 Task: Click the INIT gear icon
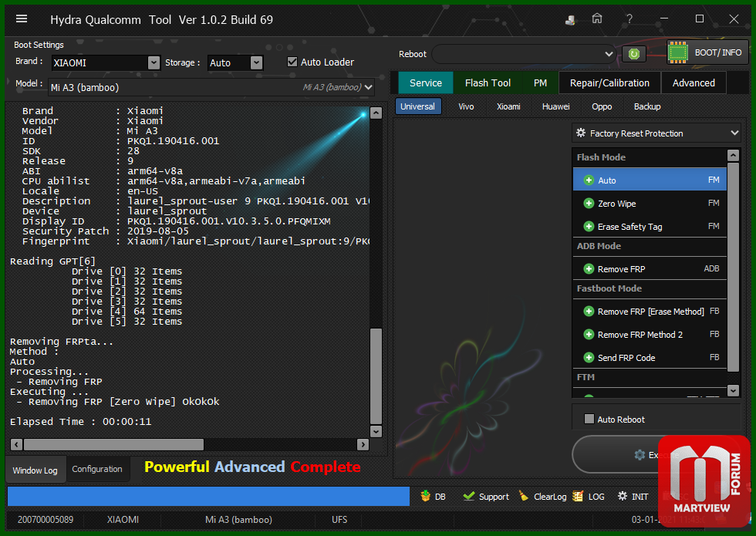(x=623, y=496)
